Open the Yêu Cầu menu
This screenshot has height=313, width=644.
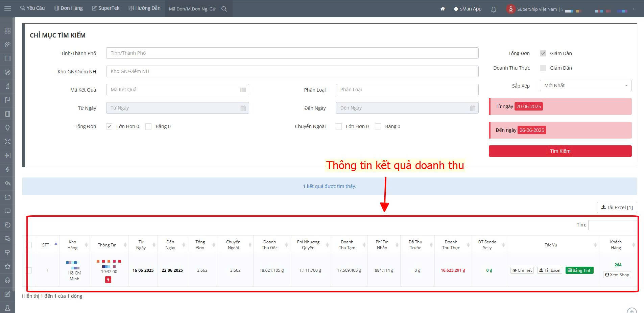(32, 8)
